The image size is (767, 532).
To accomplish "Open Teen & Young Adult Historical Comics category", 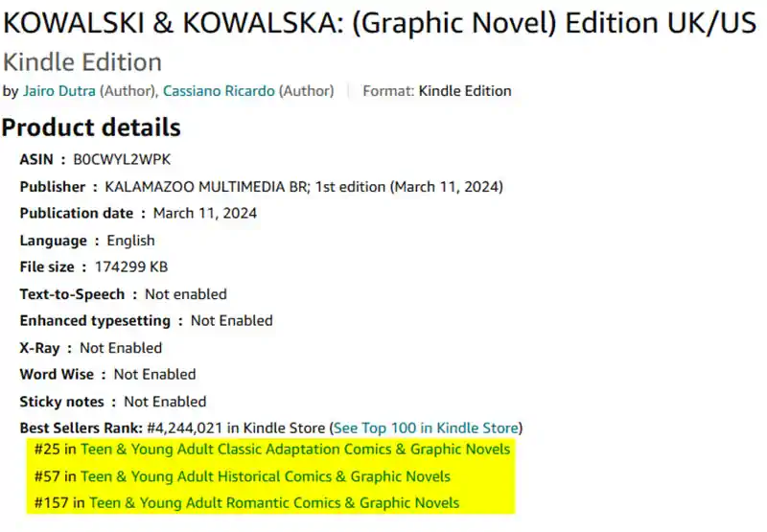I will tap(266, 476).
